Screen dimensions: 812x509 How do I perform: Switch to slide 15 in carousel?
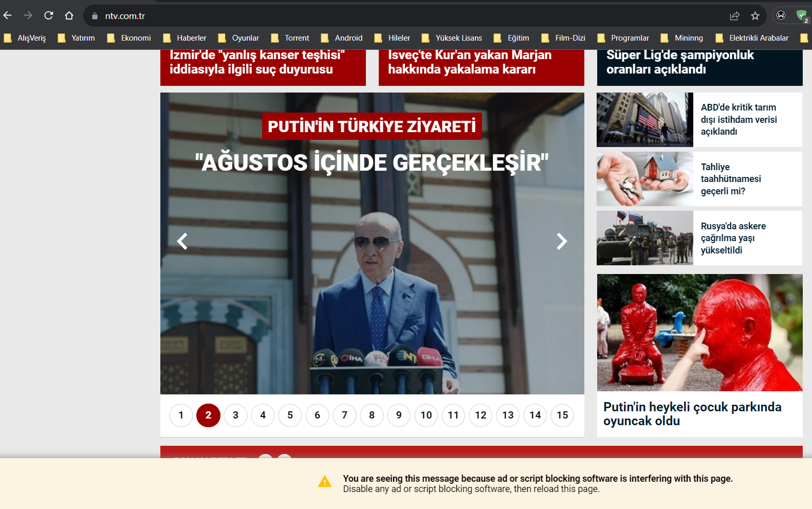tap(562, 415)
